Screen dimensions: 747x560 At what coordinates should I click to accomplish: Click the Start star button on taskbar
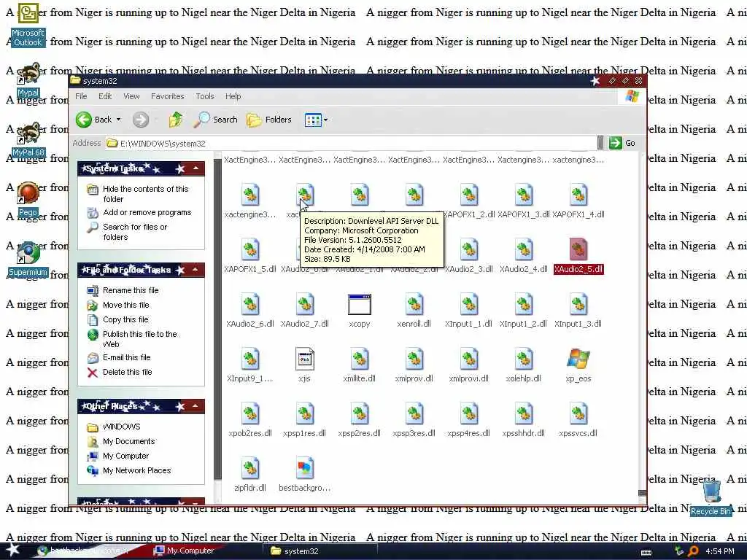tap(13, 551)
